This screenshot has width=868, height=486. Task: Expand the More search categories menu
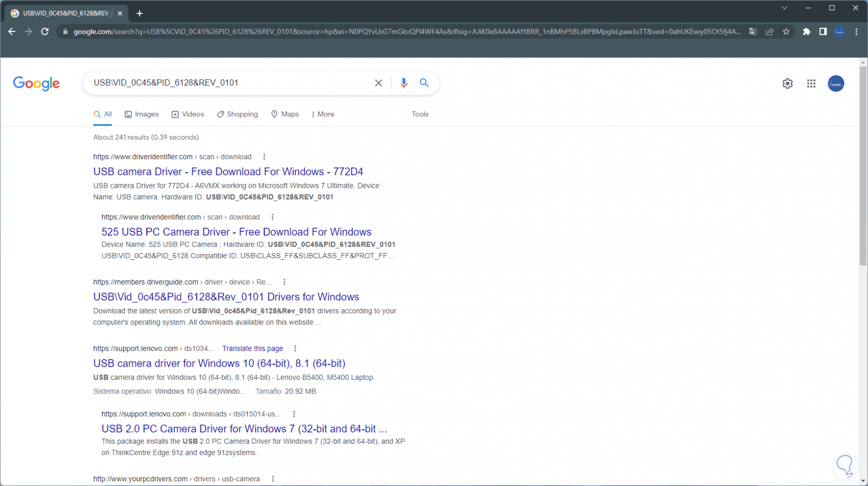click(322, 114)
